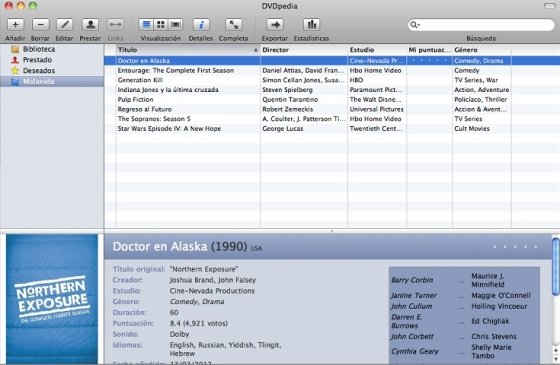The width and height of the screenshot is (560, 365).
Task: Toggle the Detalles info panel
Action: [201, 25]
